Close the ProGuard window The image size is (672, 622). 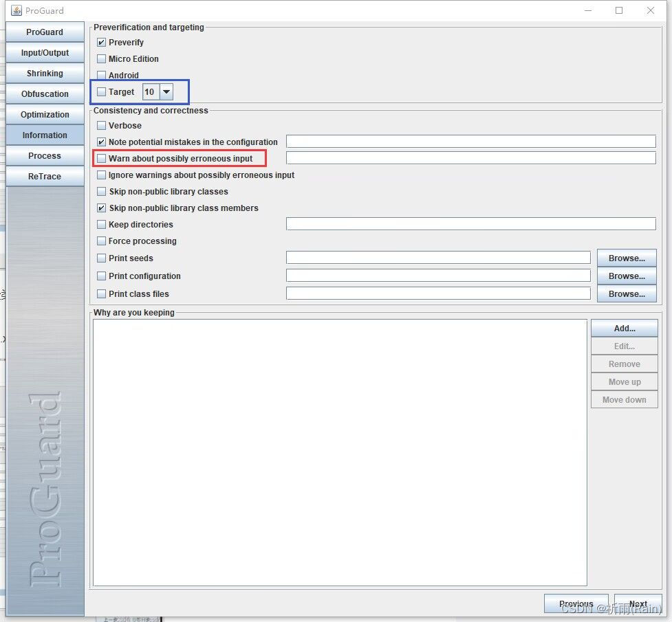tap(651, 10)
